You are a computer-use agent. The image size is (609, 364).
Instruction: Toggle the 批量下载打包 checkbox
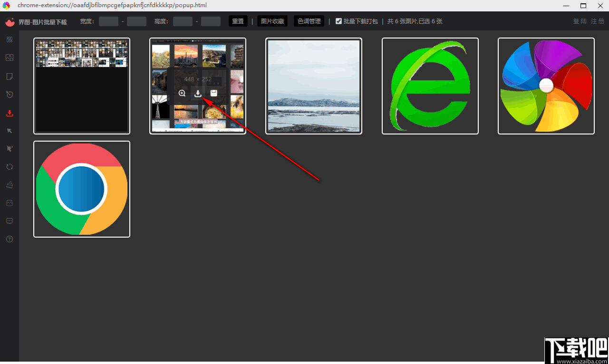tap(338, 21)
